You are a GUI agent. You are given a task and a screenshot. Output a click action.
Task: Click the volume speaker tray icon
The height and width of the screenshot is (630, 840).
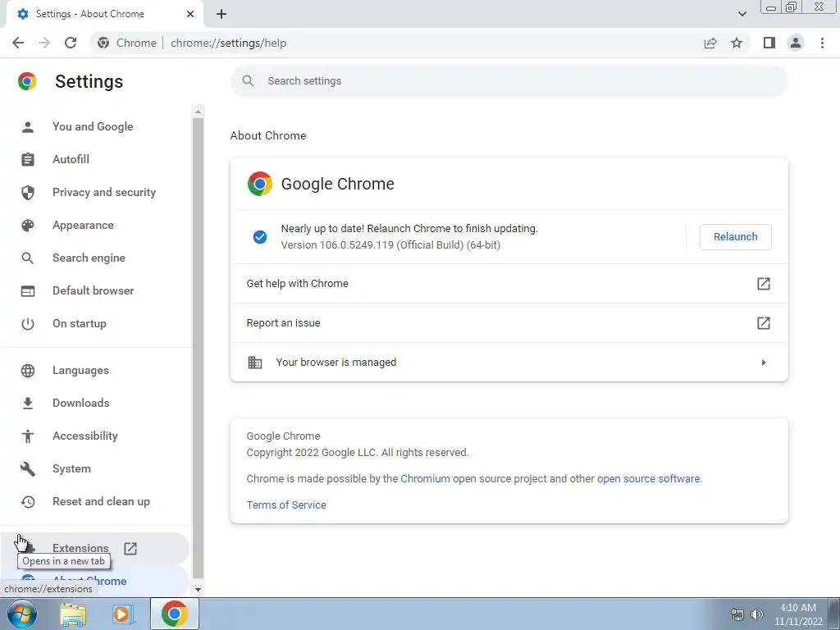click(756, 614)
